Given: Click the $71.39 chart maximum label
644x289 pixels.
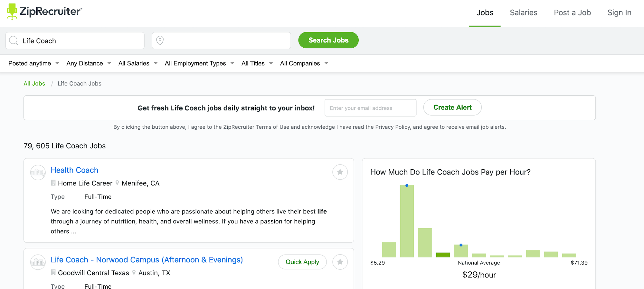Looking at the screenshot, I should click(x=579, y=263).
